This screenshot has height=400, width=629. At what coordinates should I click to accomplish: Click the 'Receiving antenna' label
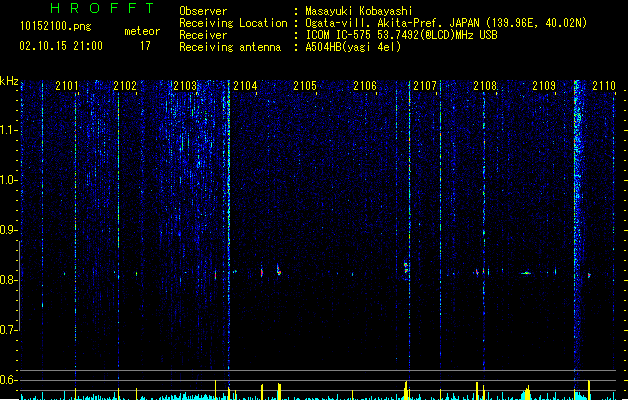tap(230, 47)
